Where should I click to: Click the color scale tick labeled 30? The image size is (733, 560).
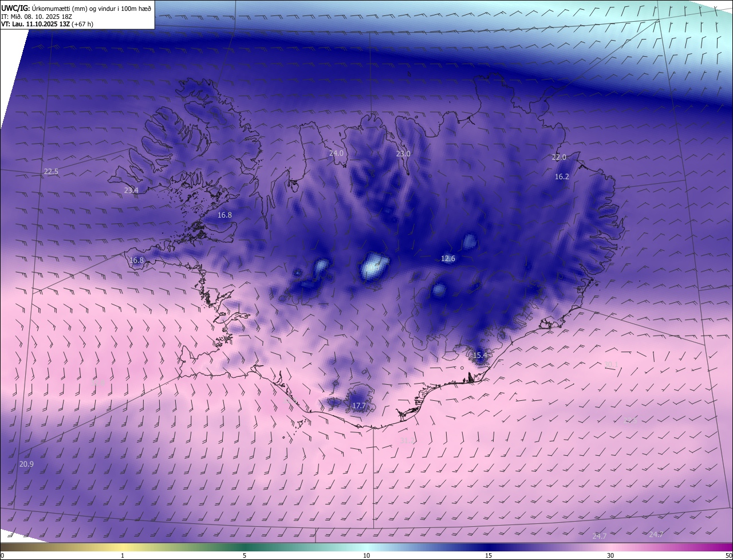coord(610,555)
